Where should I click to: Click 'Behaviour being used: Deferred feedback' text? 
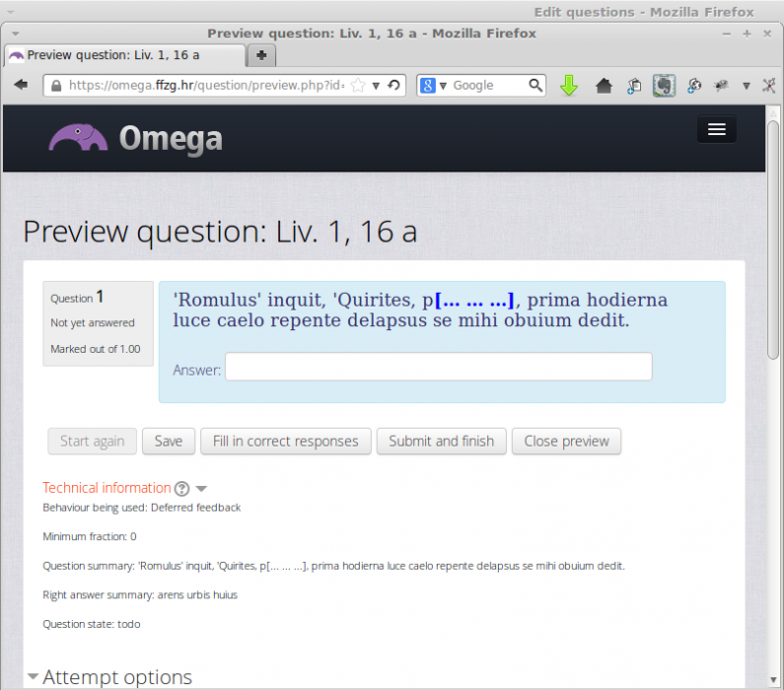coord(141,508)
